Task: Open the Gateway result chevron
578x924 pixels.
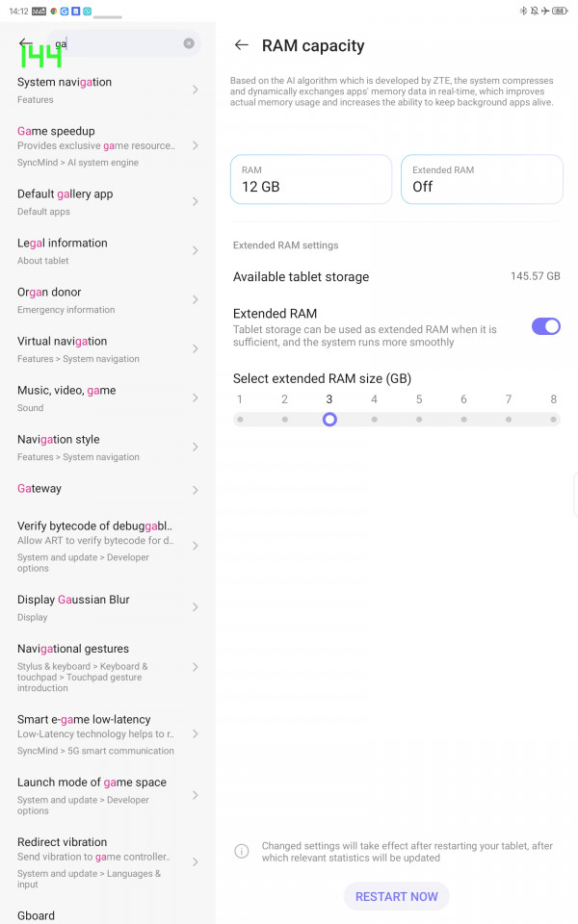Action: tap(196, 490)
